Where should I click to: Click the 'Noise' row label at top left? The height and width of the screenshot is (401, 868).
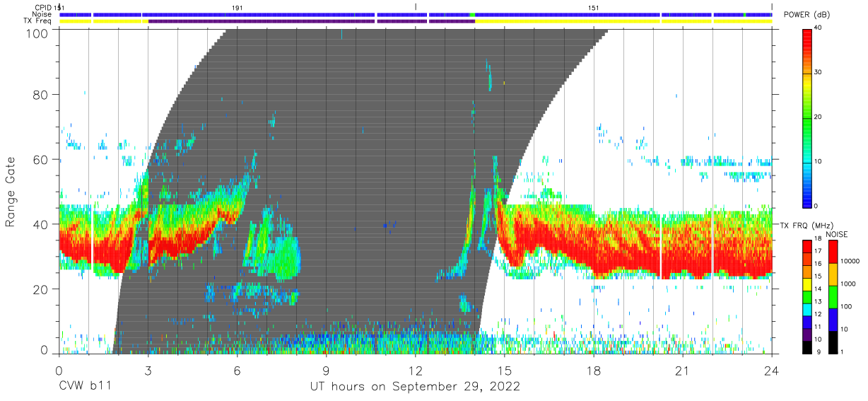click(42, 14)
